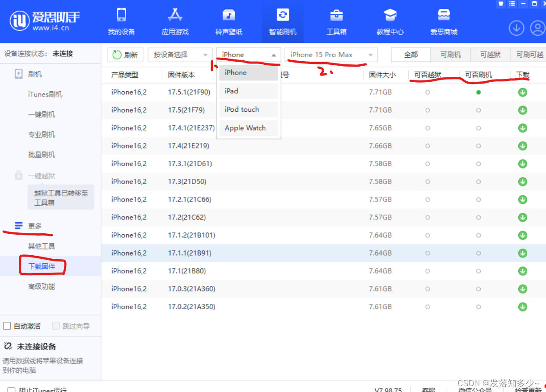Click the skin (shirt) icon in title bar
The image size is (546, 392).
pyautogui.click(x=501, y=4)
